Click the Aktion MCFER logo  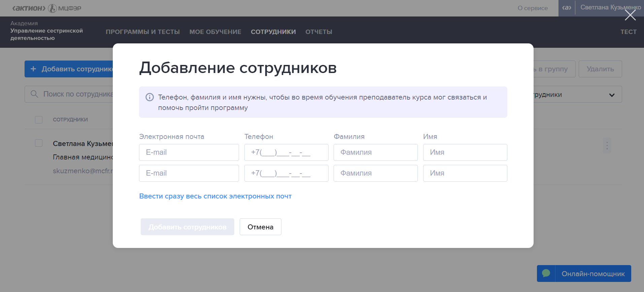click(46, 8)
